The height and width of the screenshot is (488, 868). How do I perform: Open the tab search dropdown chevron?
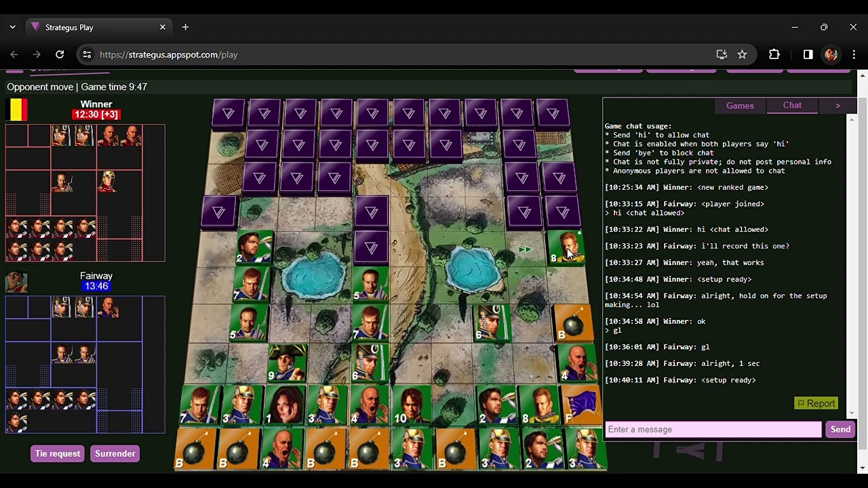12,27
